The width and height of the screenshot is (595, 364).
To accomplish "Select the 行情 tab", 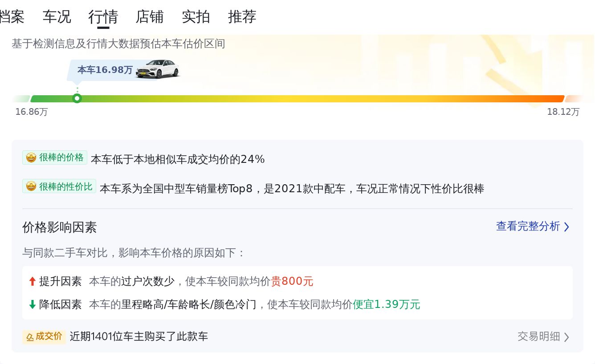I will click(x=103, y=17).
